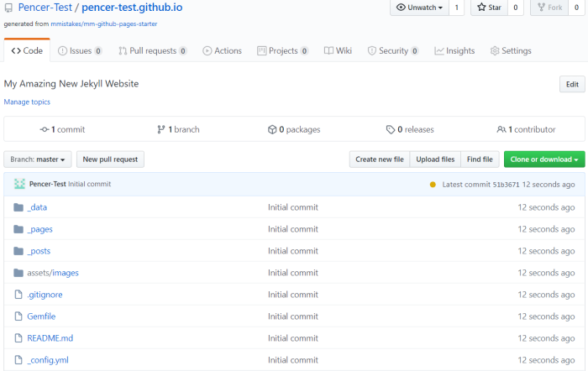Click the _data folder icon
The image size is (588, 371).
(18, 207)
